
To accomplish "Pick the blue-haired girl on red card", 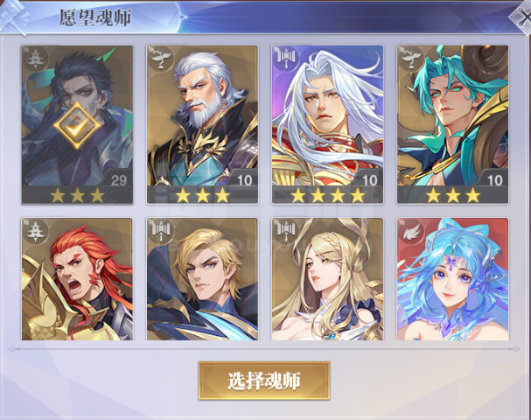I will click(453, 279).
